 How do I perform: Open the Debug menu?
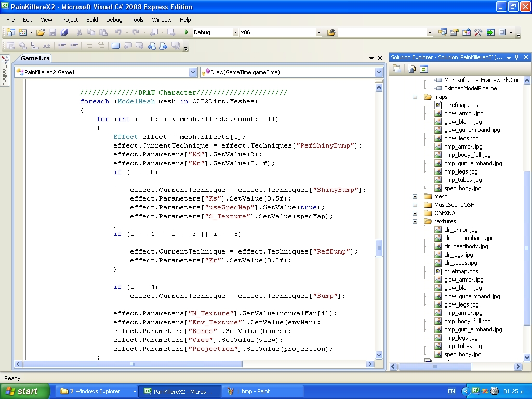click(114, 20)
